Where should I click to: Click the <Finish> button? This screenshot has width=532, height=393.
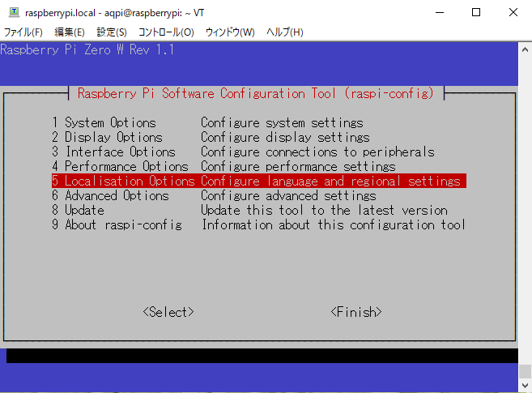point(356,312)
